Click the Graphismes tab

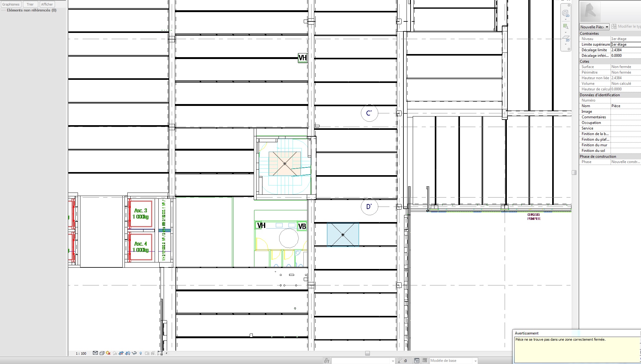pos(11,4)
